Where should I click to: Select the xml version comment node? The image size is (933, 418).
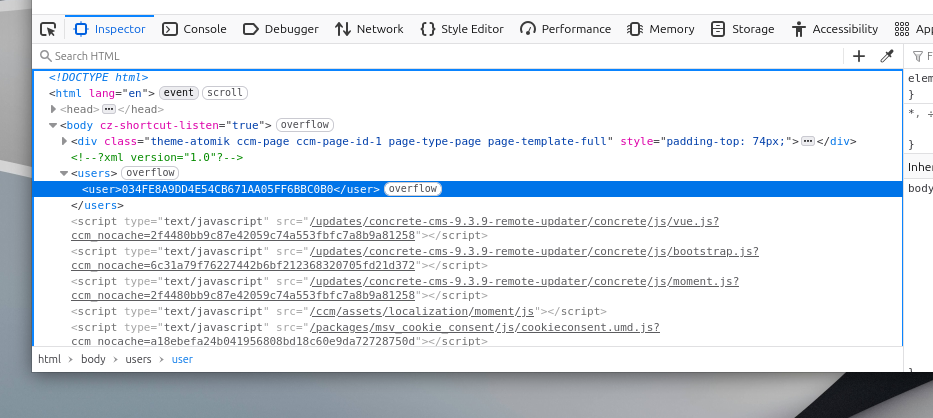pyautogui.click(x=157, y=157)
